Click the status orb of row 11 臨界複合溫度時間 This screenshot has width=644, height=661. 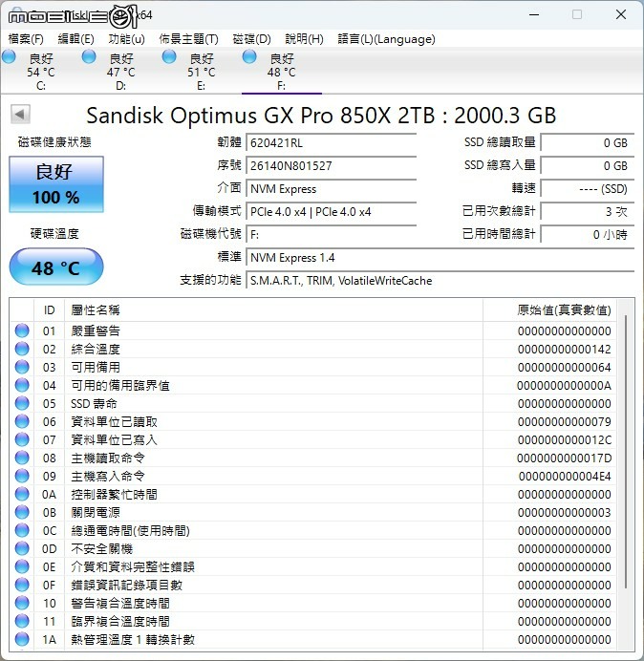pyautogui.click(x=22, y=621)
